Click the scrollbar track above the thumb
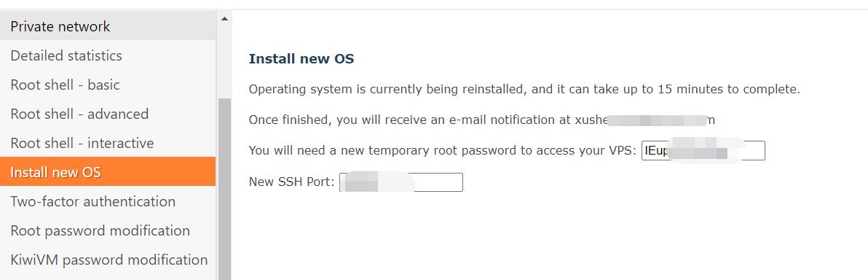The width and height of the screenshot is (868, 280). [224, 61]
